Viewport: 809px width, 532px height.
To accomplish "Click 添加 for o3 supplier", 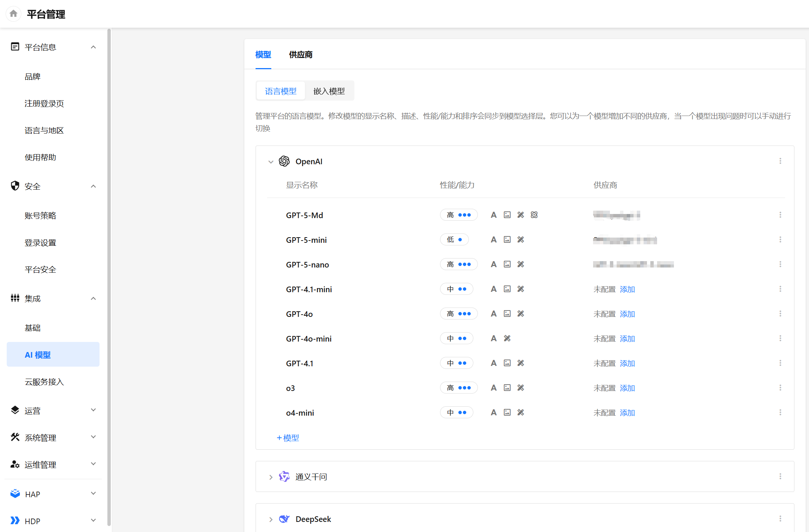I will [x=627, y=388].
